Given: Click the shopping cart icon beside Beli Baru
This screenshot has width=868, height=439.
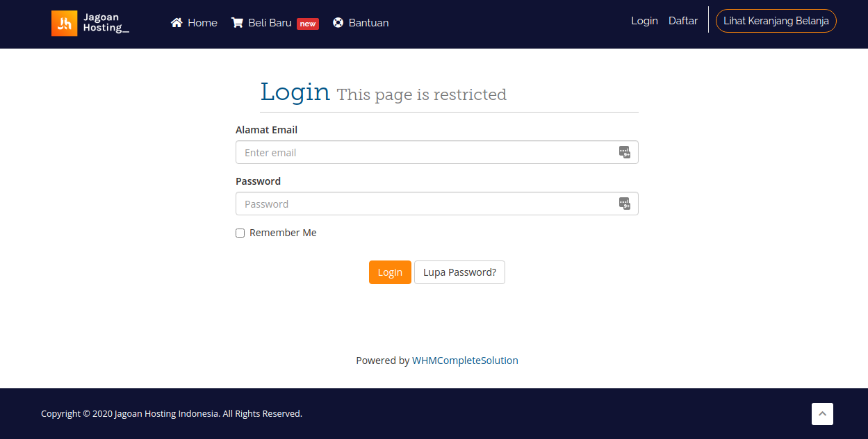Looking at the screenshot, I should [x=237, y=23].
